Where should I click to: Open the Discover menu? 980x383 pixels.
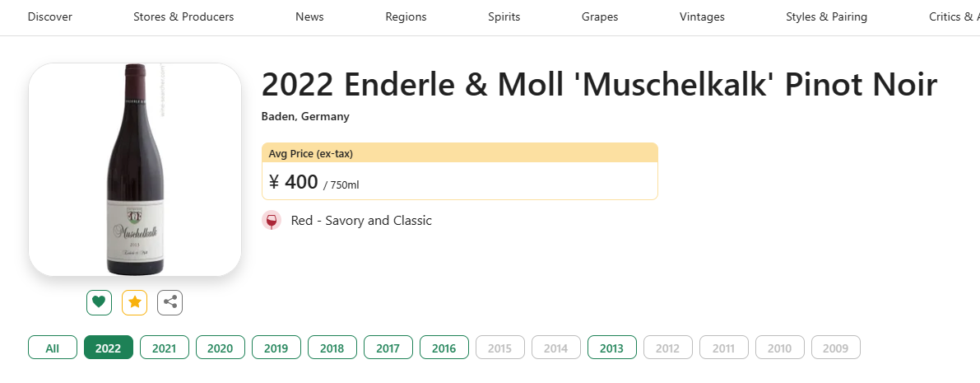coord(50,17)
